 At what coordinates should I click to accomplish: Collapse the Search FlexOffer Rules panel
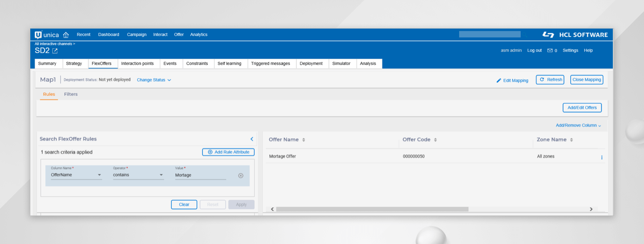(x=252, y=139)
